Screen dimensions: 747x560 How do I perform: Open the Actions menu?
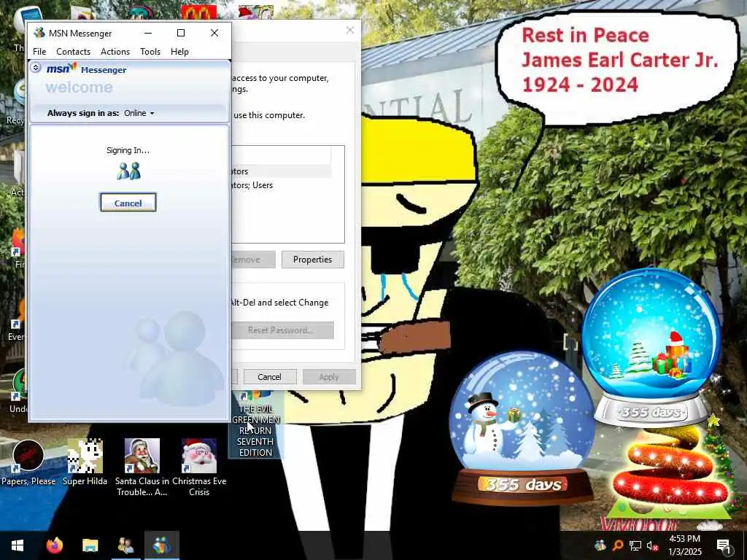[115, 52]
